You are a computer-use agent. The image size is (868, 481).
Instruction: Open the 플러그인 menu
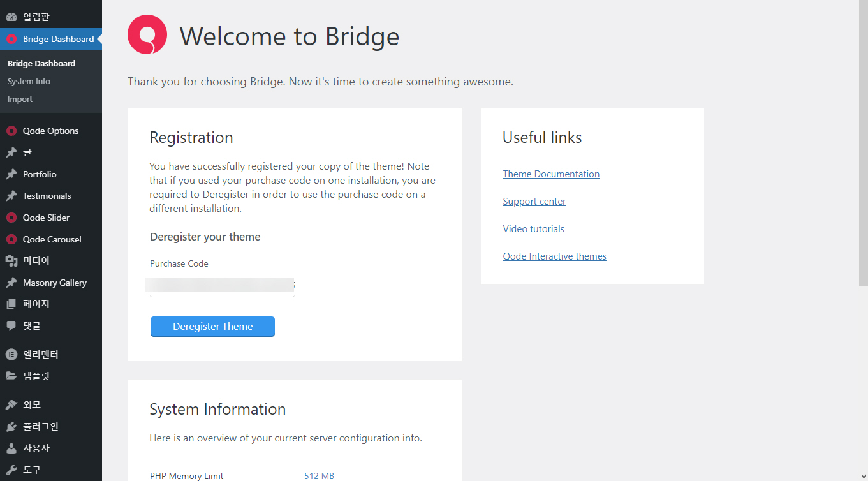coord(51,426)
